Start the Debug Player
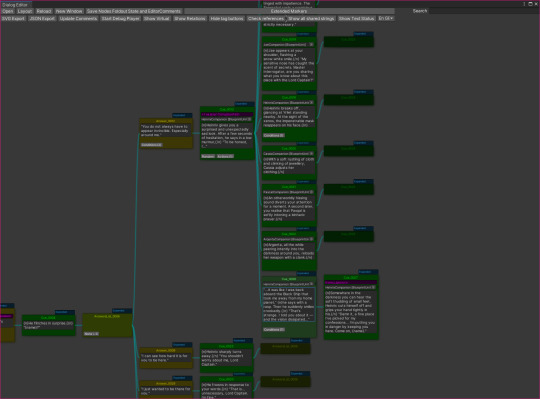Screen dimensions: 540x399 [x=121, y=19]
